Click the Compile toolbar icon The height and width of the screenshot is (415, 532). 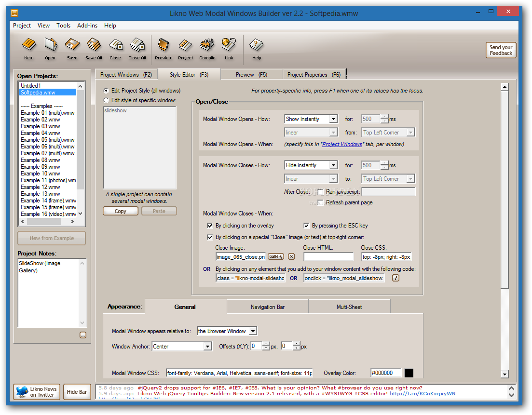pyautogui.click(x=207, y=49)
